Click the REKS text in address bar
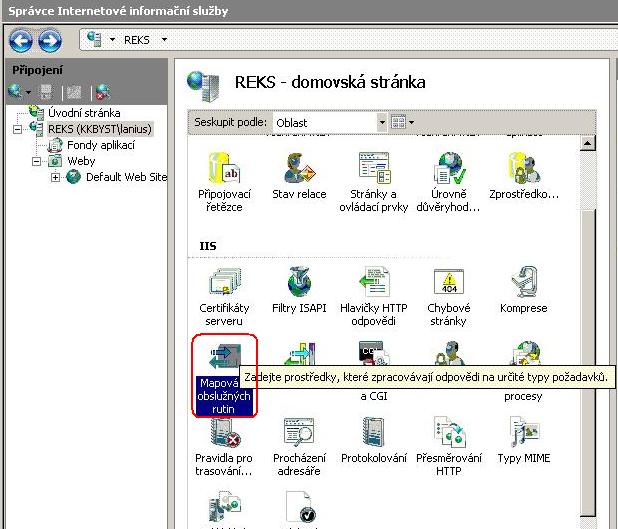The image size is (618, 529). coord(137,40)
